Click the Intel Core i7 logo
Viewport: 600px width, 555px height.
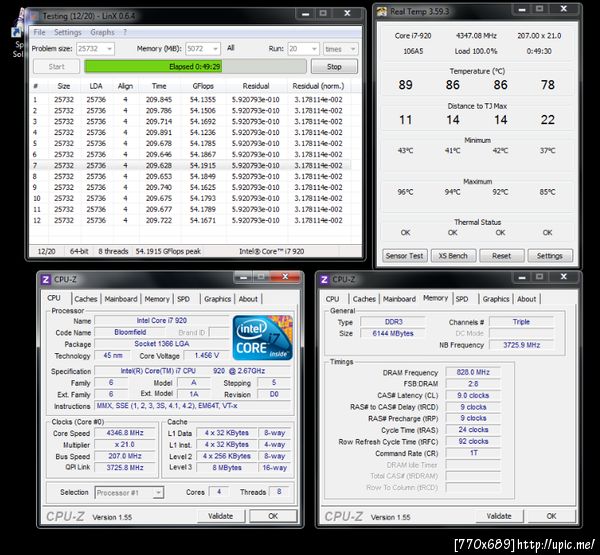[x=262, y=338]
